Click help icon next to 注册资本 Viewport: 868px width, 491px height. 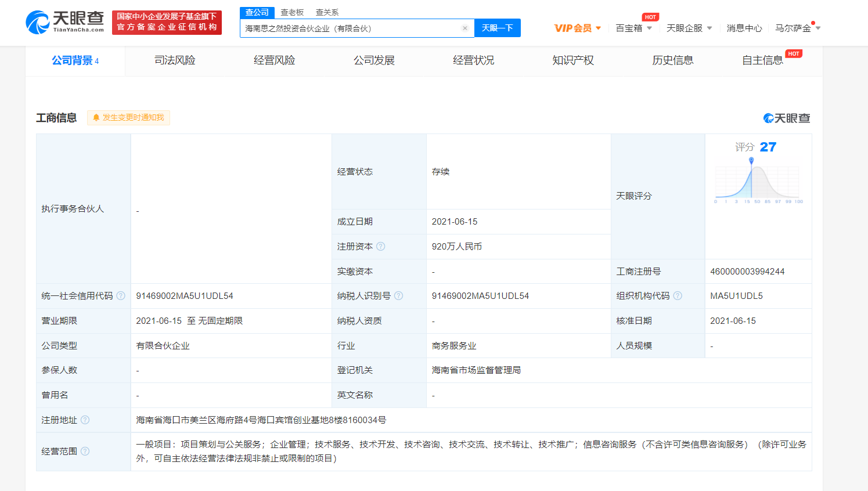[381, 247]
